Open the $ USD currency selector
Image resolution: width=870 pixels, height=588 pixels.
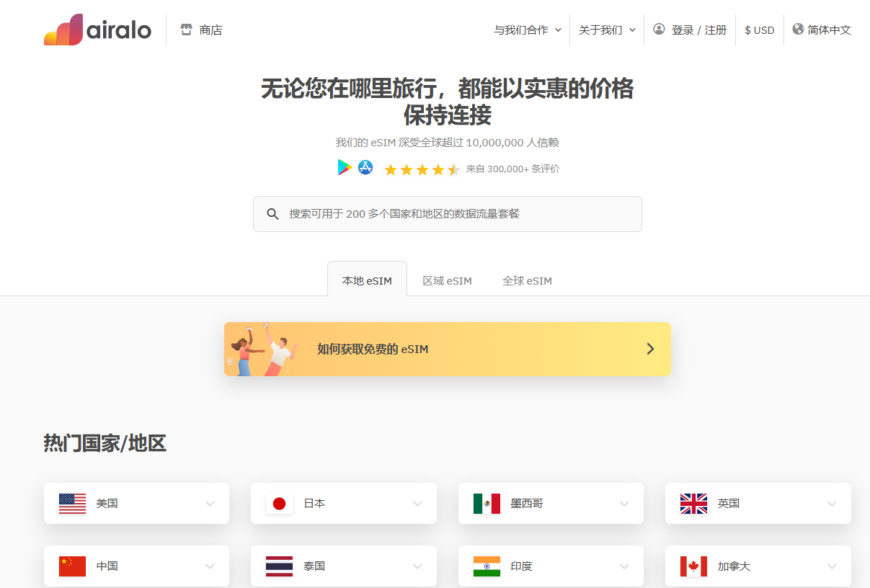[x=759, y=30]
